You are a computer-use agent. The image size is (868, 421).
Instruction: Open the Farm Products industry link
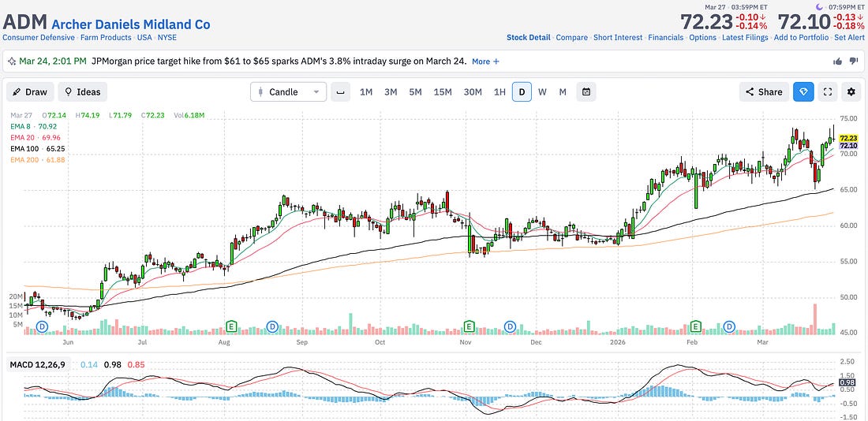click(x=107, y=38)
